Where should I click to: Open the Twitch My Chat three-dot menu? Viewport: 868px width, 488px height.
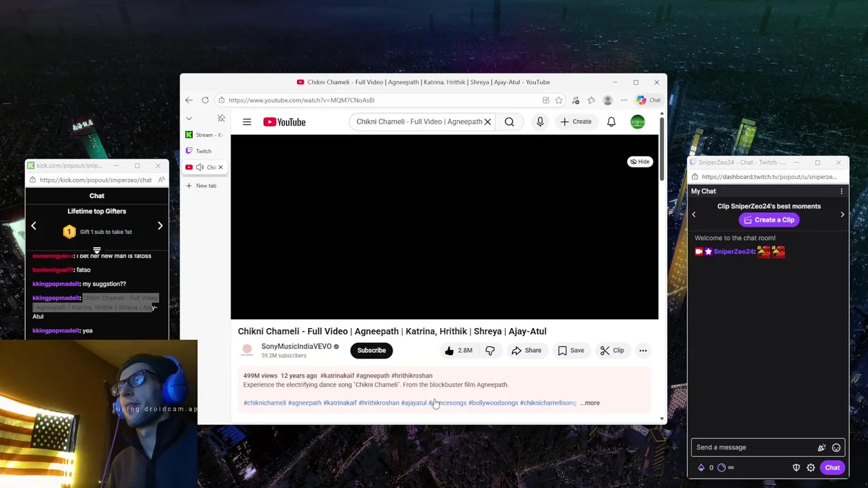(x=842, y=191)
